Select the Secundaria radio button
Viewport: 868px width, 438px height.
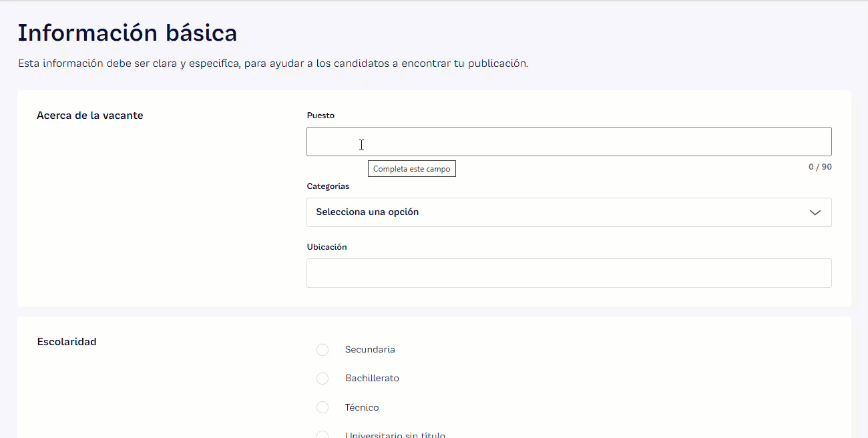(322, 349)
